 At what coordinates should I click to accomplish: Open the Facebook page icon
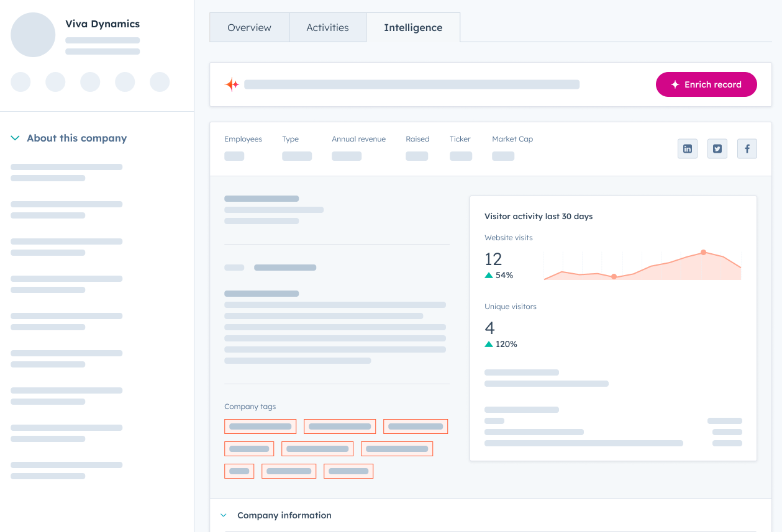(x=747, y=148)
